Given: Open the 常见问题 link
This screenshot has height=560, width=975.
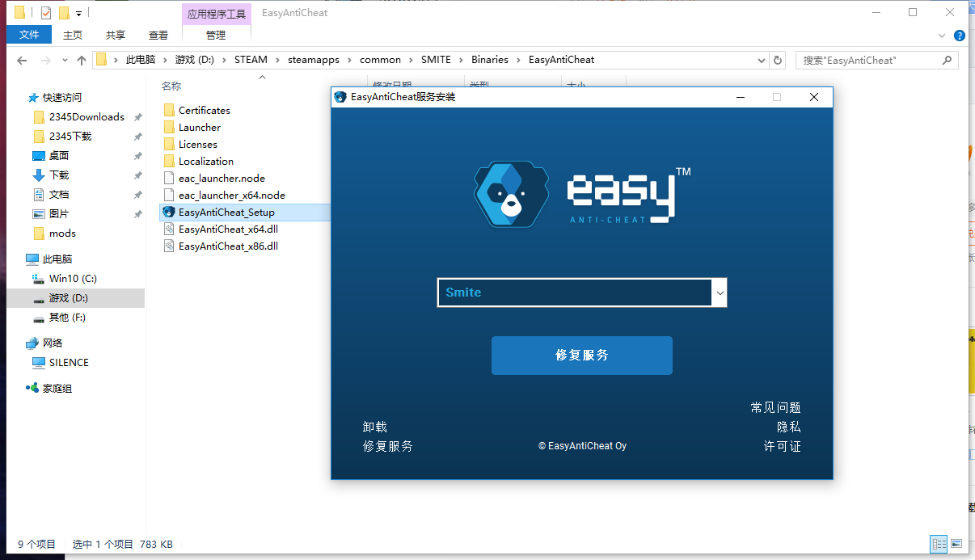Looking at the screenshot, I should click(776, 407).
